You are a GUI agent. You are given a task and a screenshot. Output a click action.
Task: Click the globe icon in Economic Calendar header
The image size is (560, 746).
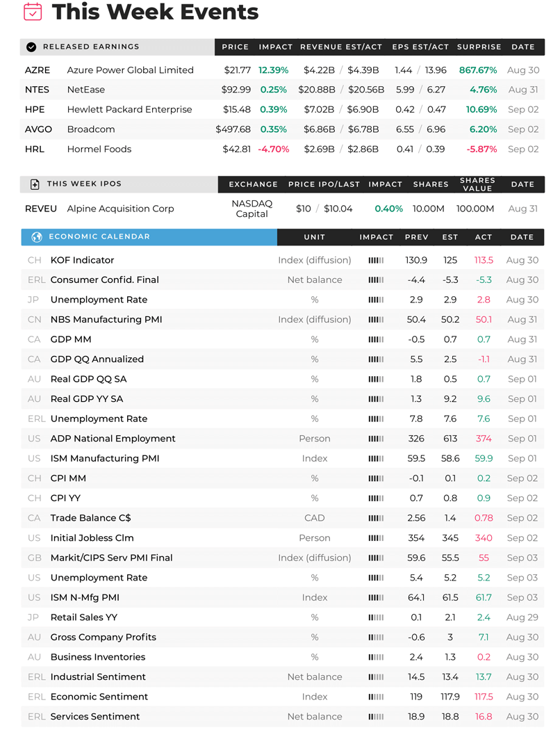(x=37, y=237)
